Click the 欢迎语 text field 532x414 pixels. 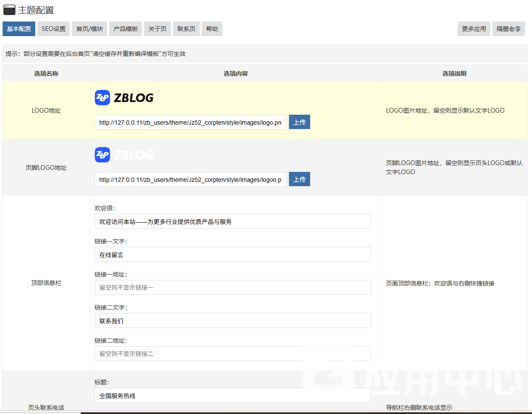[233, 221]
